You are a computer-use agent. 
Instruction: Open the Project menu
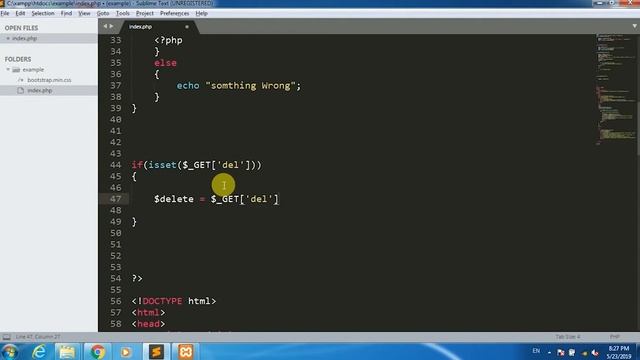(144, 13)
